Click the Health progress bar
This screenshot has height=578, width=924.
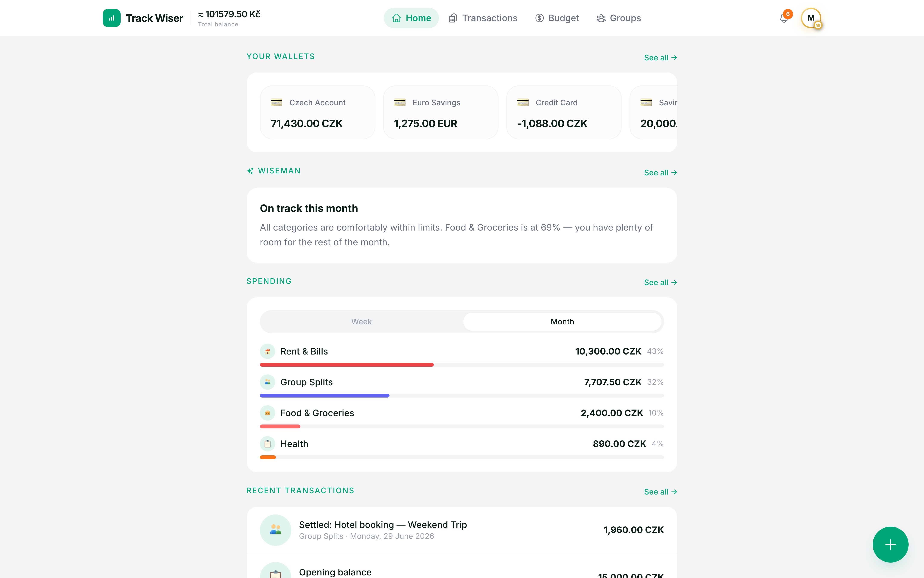462,457
